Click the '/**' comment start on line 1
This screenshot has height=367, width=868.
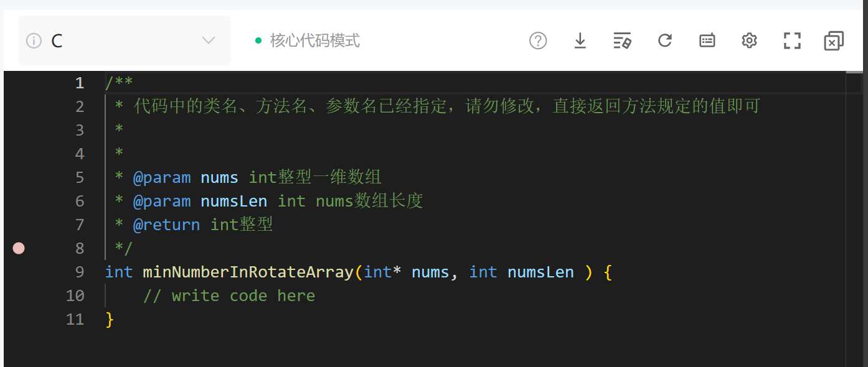119,83
